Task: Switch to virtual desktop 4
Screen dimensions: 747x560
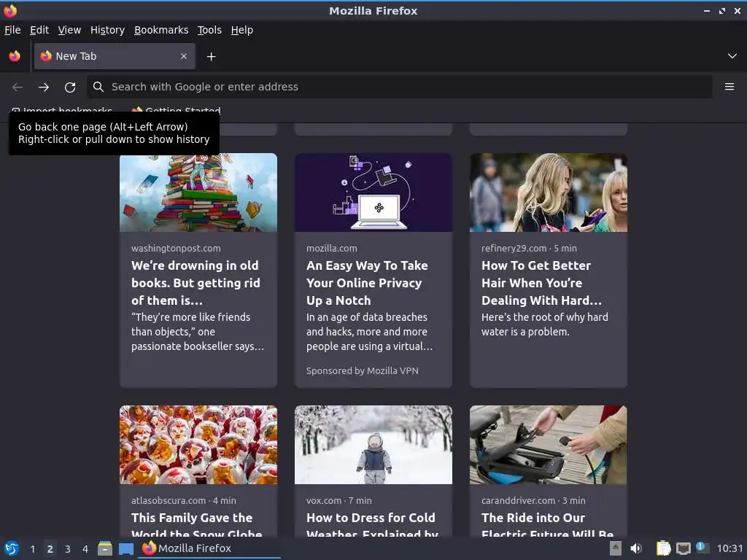Action: click(x=85, y=549)
